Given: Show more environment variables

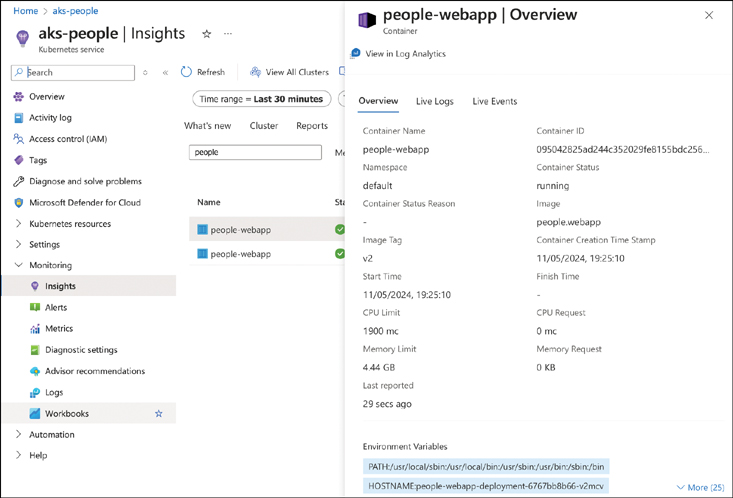Looking at the screenshot, I should 700,487.
